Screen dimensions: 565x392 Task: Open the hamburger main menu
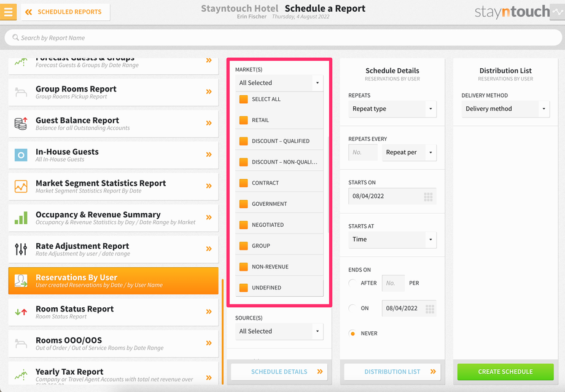[8, 12]
